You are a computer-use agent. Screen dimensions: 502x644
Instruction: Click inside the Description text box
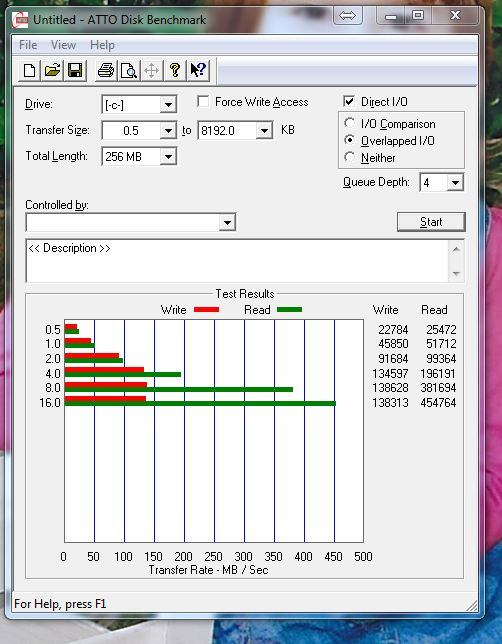(x=237, y=261)
